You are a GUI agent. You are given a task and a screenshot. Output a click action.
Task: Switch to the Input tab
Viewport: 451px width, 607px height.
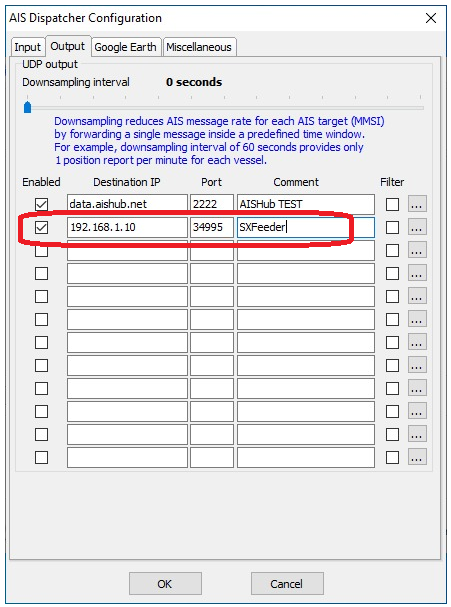click(27, 47)
